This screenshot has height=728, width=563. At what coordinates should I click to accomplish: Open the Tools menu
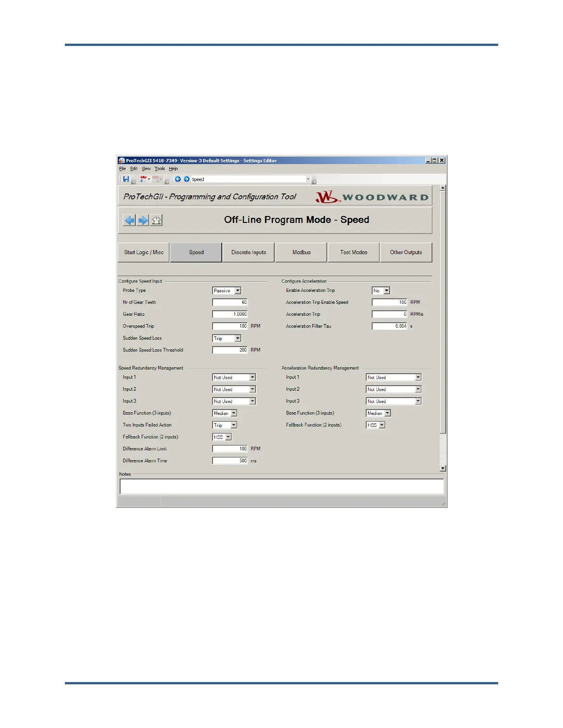(160, 169)
